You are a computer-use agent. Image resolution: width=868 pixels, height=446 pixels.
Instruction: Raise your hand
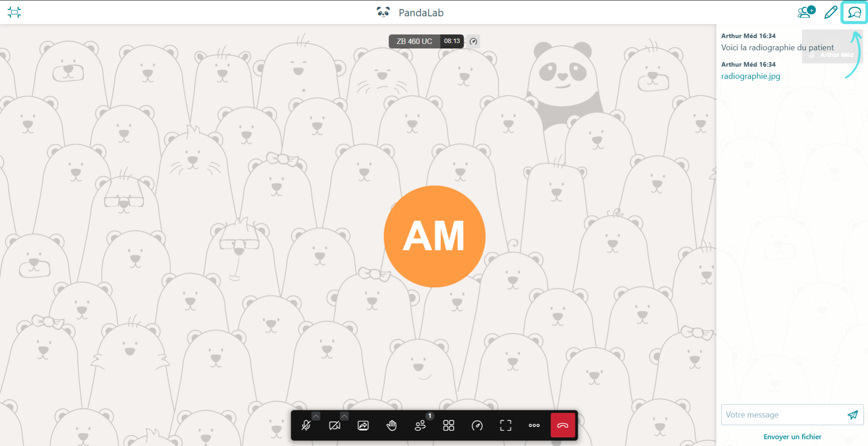click(x=392, y=426)
